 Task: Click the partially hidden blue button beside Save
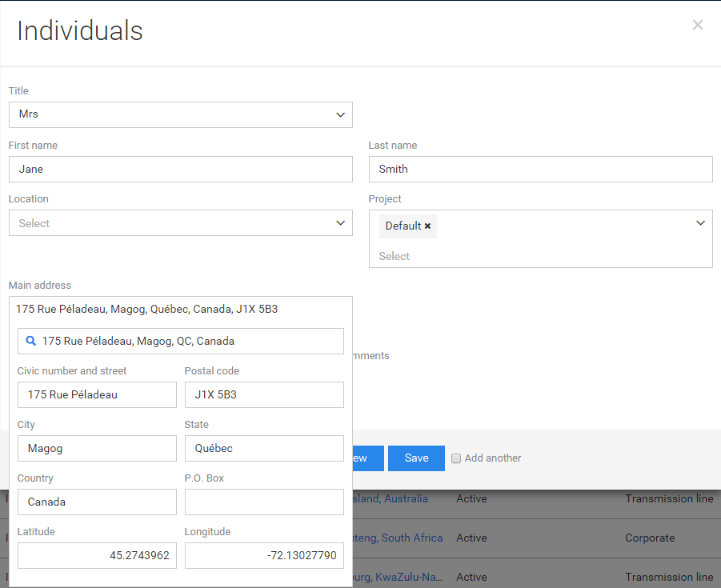point(368,458)
